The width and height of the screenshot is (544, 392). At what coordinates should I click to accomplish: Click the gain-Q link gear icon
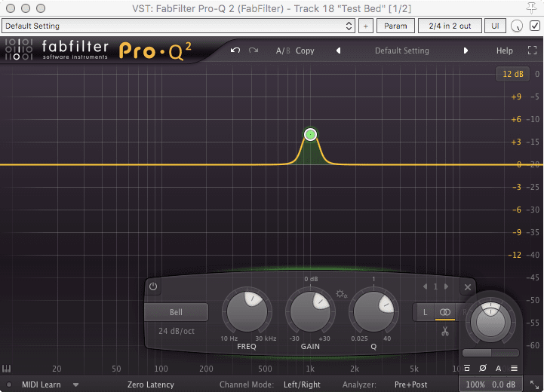tap(342, 294)
